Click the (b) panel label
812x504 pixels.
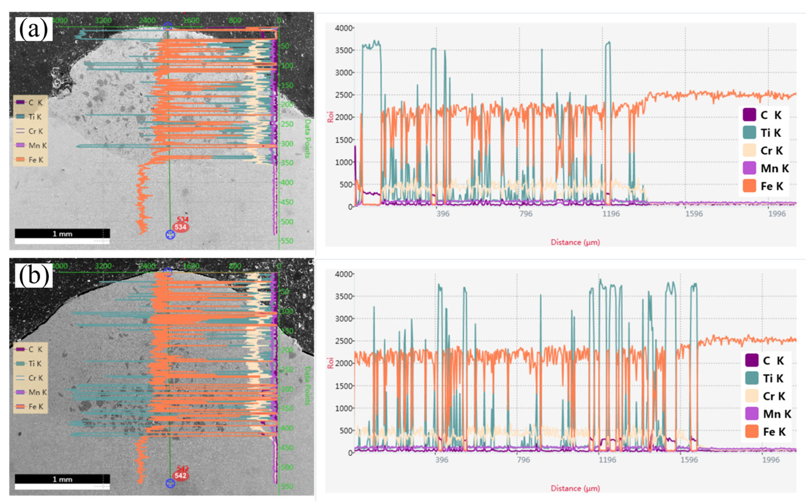[34, 276]
